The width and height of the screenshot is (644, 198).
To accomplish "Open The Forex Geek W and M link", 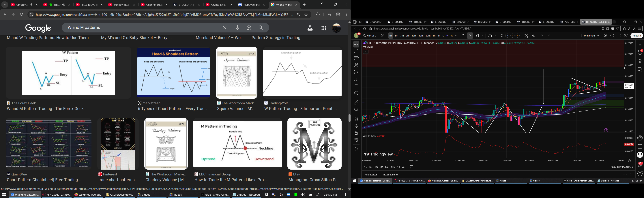I will click(45, 109).
